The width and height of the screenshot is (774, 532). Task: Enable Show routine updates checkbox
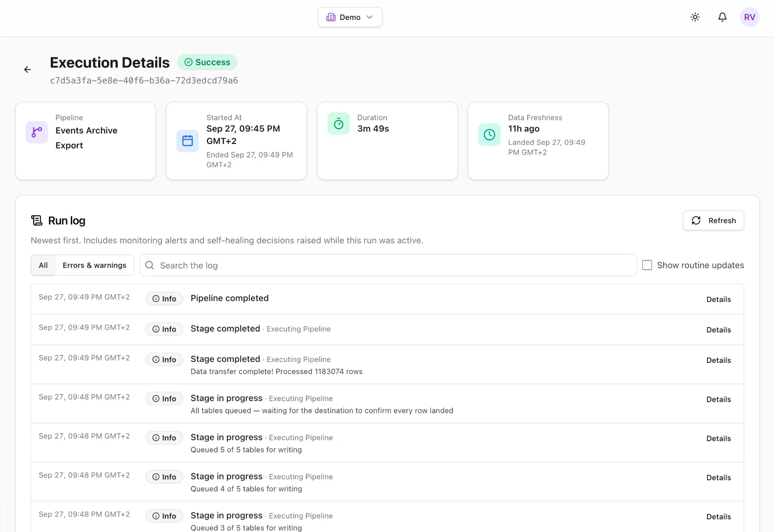tap(647, 265)
